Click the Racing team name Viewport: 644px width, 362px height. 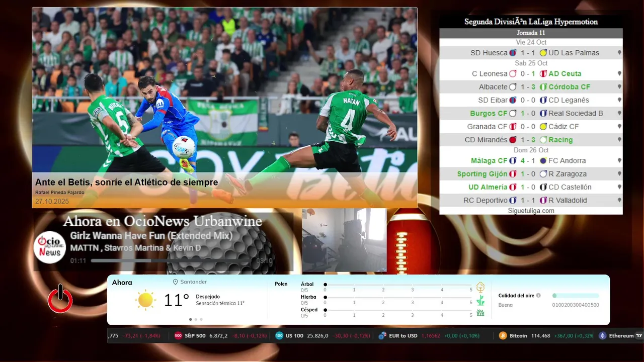560,140
